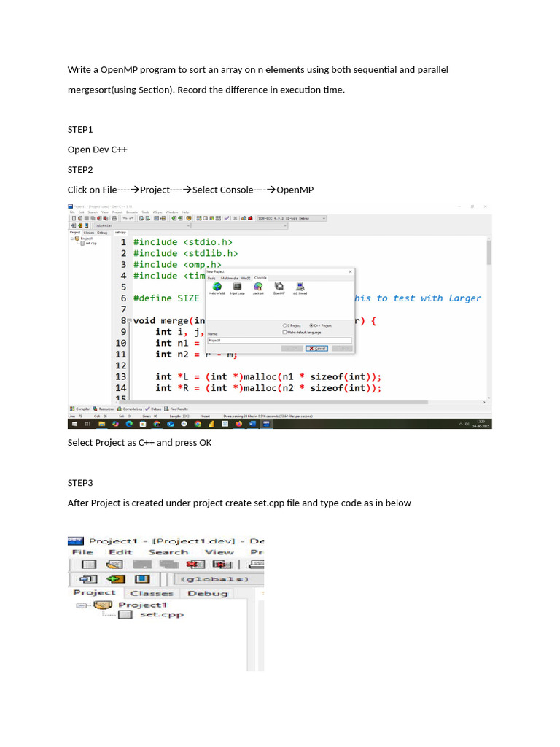Open the (globals) dropdown in the full Dev-C++ window
560x747 pixels.
142,225
